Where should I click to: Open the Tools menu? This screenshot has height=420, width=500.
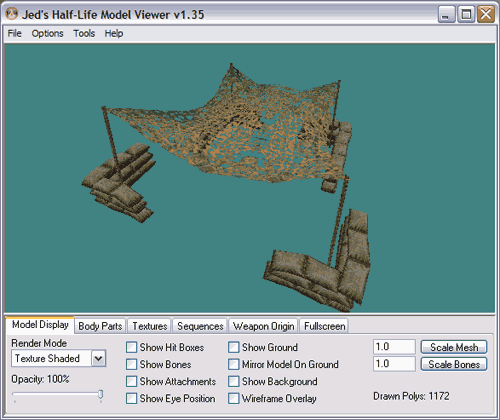point(84,33)
